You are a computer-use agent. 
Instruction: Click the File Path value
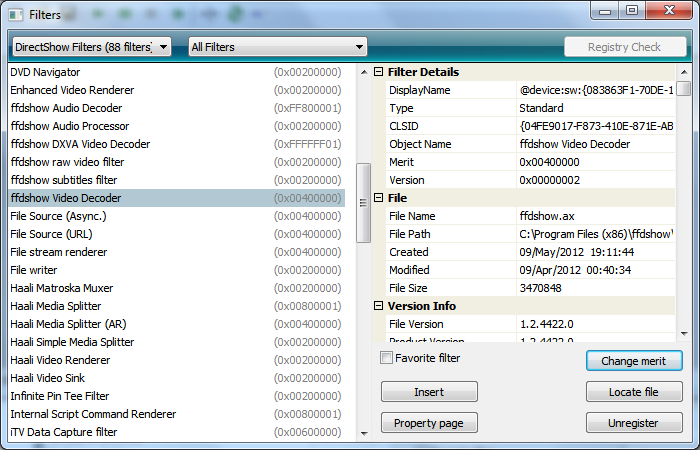pyautogui.click(x=596, y=234)
